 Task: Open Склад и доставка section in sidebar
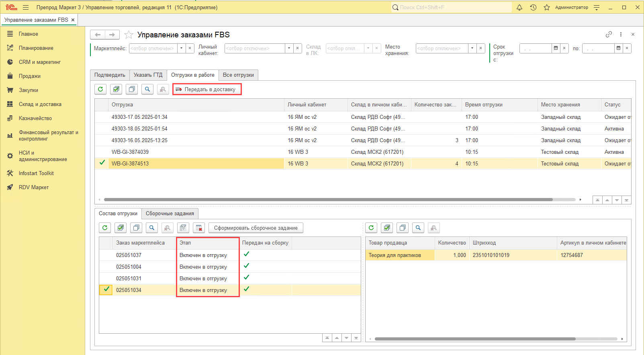[40, 104]
